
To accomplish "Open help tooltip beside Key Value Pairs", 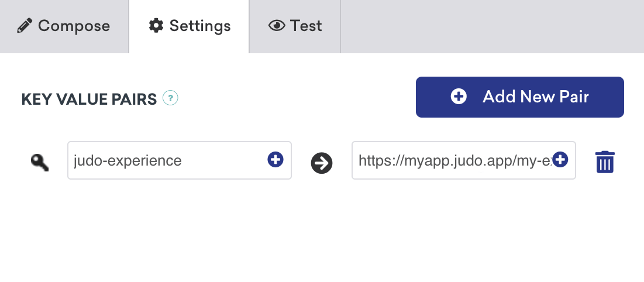I will (170, 98).
